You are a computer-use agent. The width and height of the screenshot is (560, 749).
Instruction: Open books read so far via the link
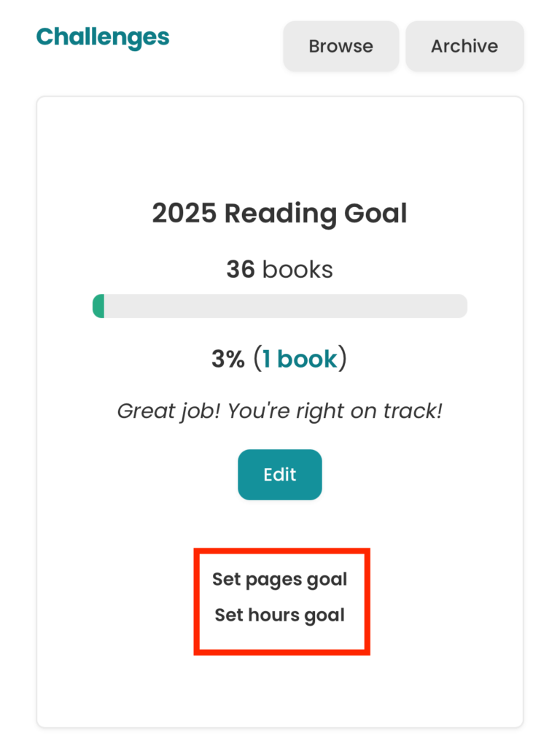click(301, 359)
